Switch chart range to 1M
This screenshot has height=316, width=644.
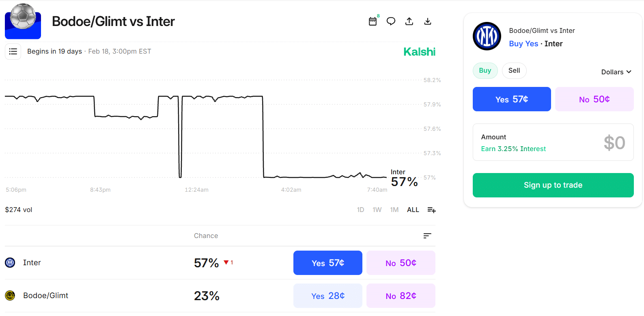coord(394,210)
